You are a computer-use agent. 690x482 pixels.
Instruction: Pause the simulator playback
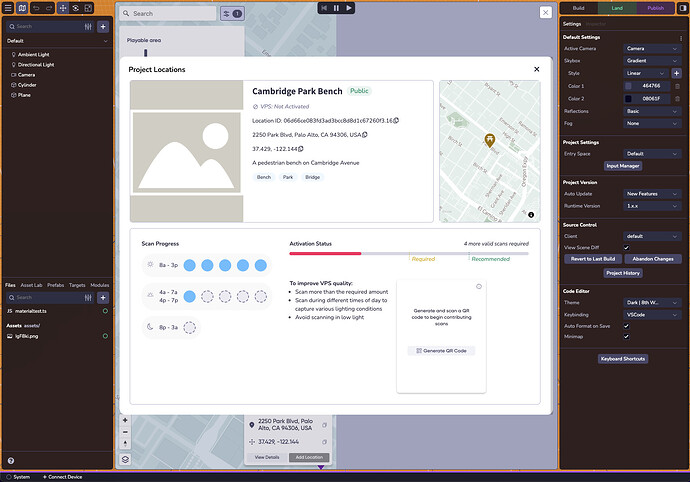[337, 8]
